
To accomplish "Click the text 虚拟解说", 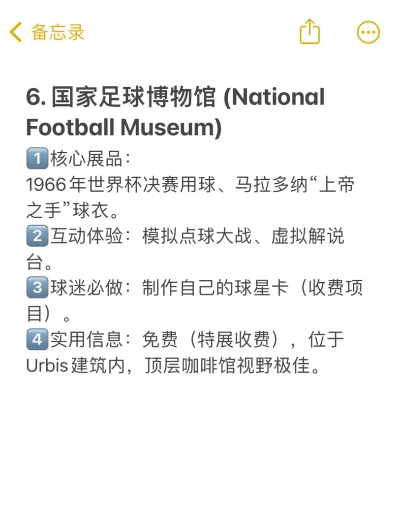I will click(307, 236).
